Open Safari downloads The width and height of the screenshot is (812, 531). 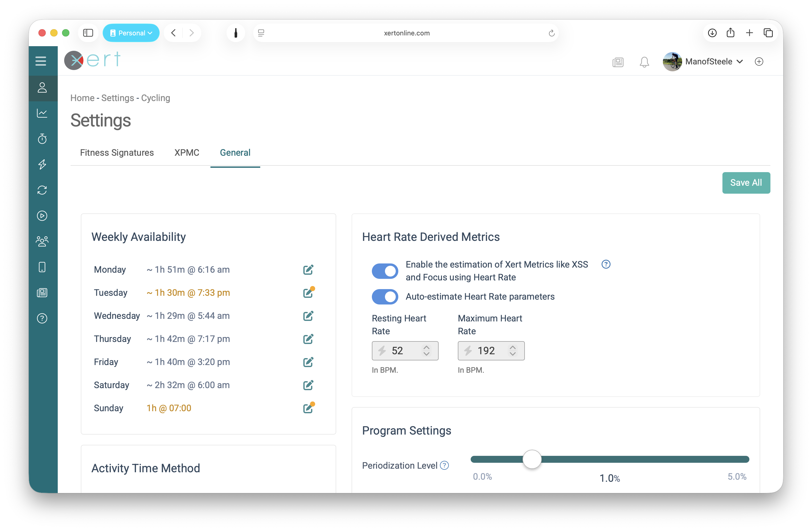pos(712,33)
